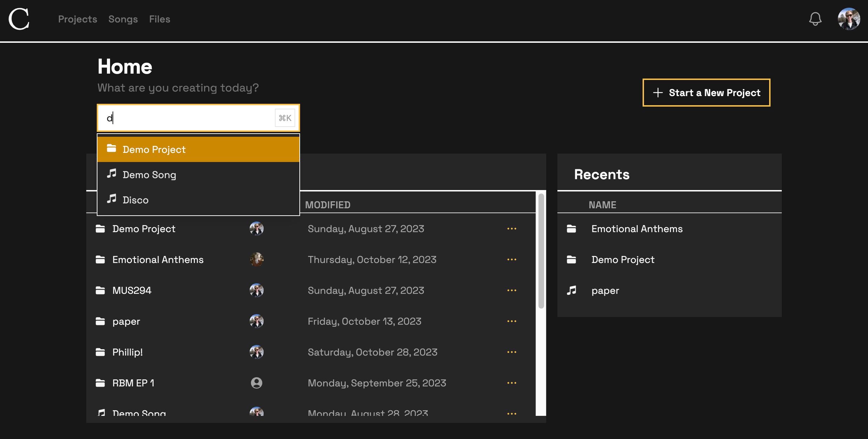Open more options for RBM EP 1 row
This screenshot has width=868, height=439.
point(512,383)
